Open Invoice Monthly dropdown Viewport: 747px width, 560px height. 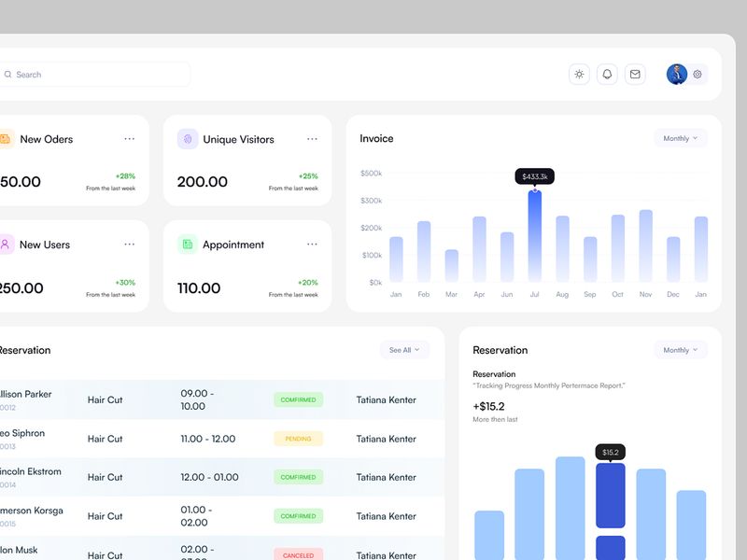(x=681, y=138)
